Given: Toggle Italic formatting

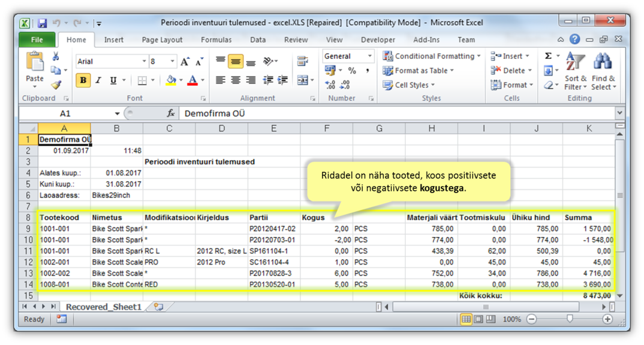Looking at the screenshot, I should pos(98,80).
